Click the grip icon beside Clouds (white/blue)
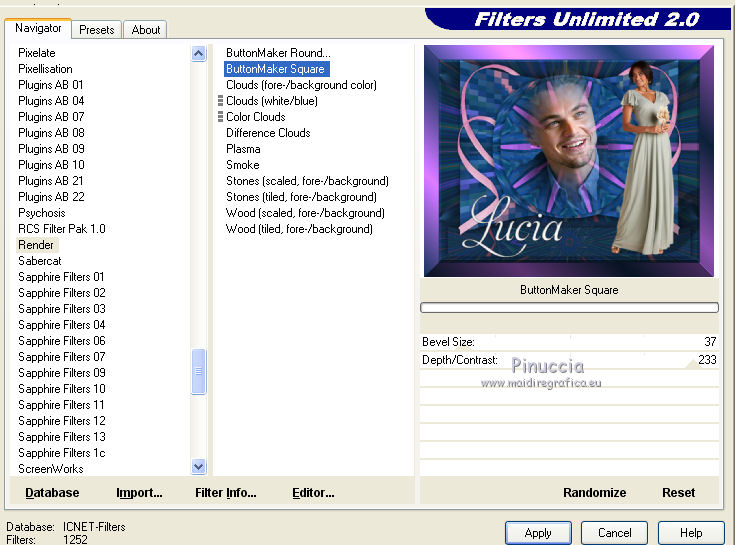Screen dimensions: 735x545 click(220, 101)
